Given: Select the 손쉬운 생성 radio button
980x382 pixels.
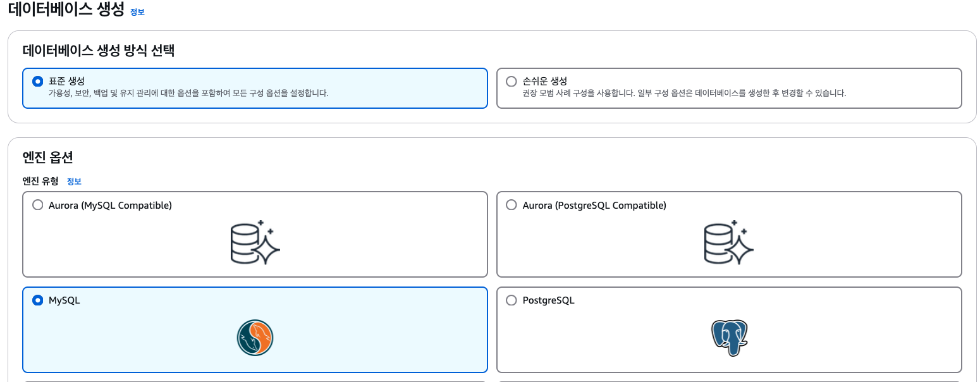Looking at the screenshot, I should (x=511, y=81).
